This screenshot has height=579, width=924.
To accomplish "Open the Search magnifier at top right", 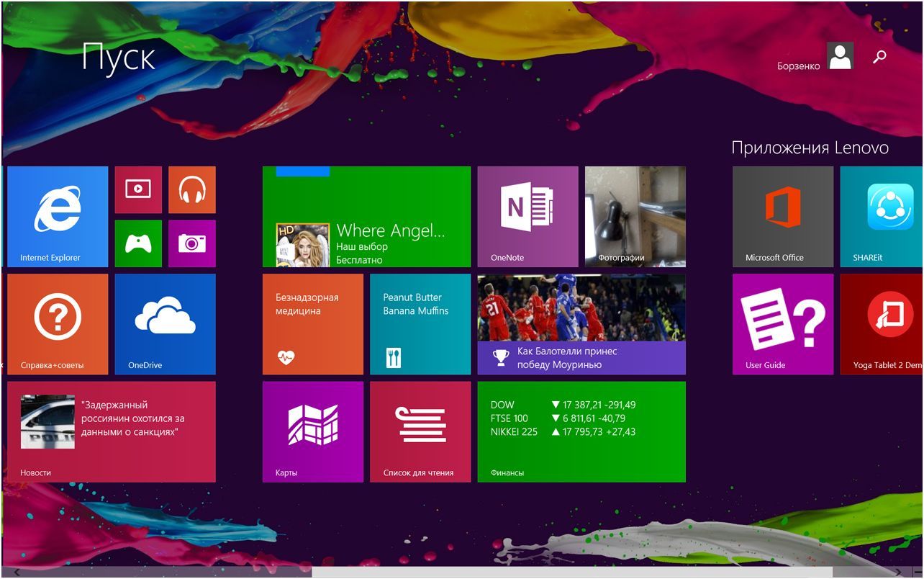I will coord(878,56).
